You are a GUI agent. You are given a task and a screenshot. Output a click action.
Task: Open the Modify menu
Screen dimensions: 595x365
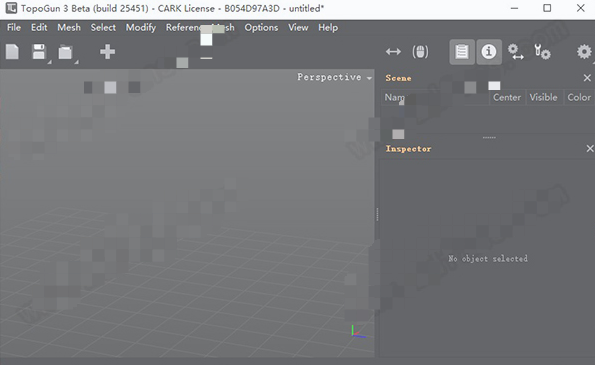coord(141,28)
